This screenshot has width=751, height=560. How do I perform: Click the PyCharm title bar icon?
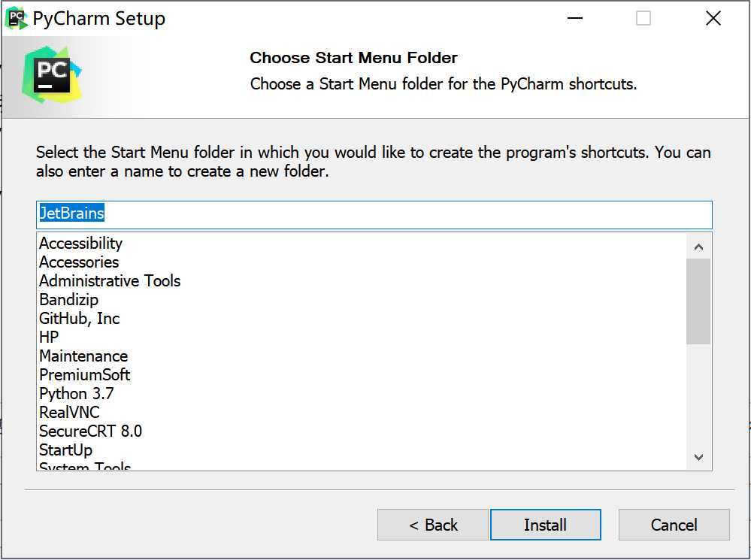pyautogui.click(x=16, y=18)
